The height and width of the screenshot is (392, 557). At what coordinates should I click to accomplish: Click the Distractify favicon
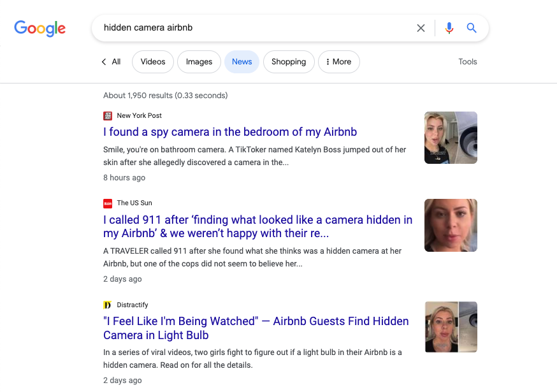click(x=107, y=305)
